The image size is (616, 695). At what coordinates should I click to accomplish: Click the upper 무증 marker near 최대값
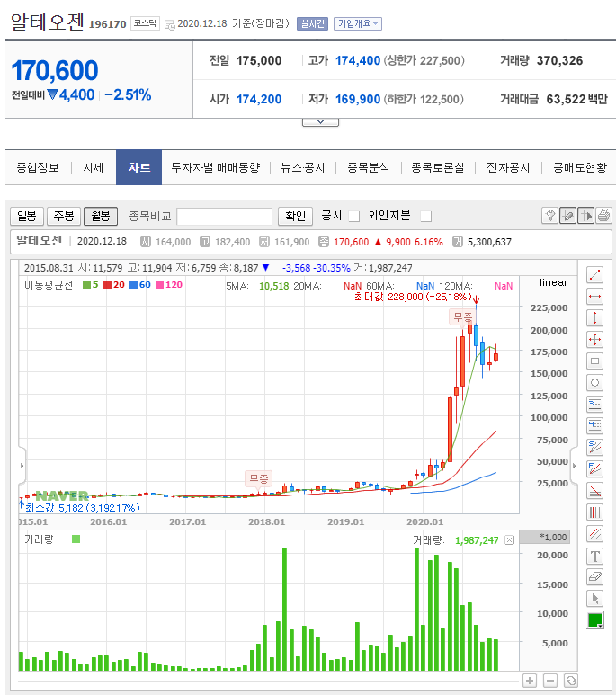coord(462,316)
